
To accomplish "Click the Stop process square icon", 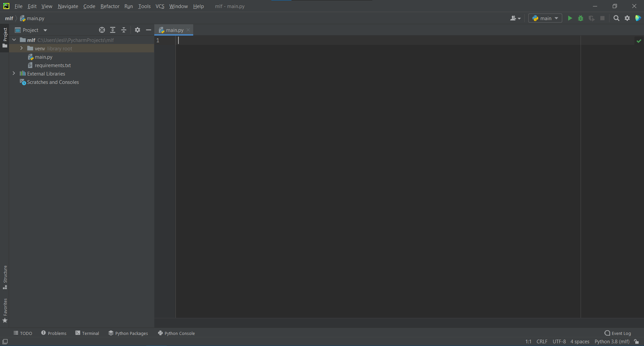I will click(x=602, y=18).
